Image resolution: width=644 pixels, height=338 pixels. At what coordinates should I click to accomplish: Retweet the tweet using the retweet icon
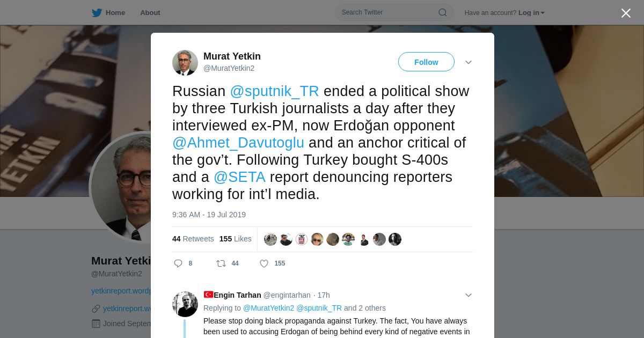click(221, 263)
